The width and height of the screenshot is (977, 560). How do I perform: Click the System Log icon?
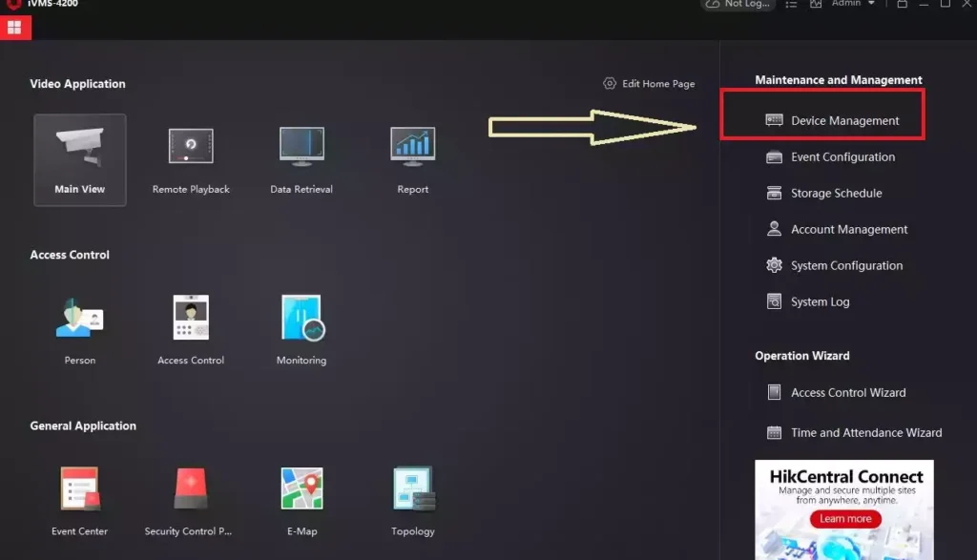click(x=774, y=301)
